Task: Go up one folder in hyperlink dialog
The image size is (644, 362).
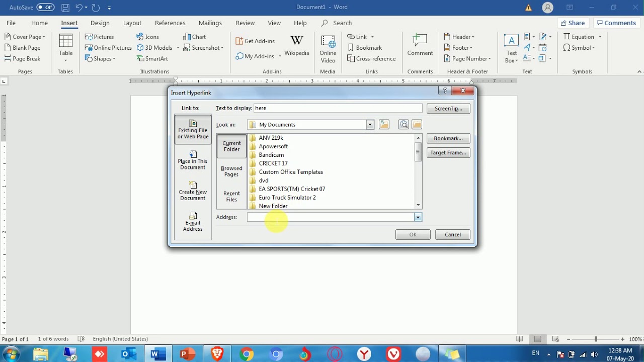Action: coord(384,125)
